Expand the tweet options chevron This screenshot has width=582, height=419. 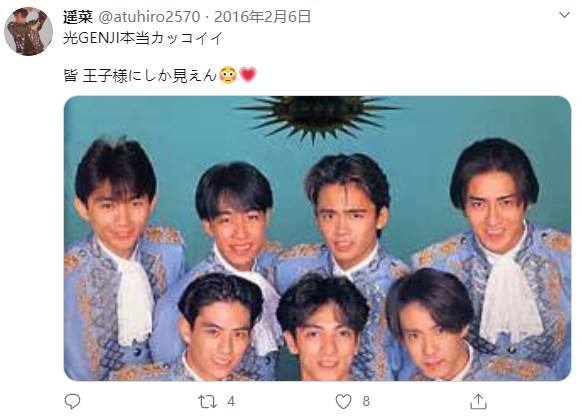click(x=564, y=15)
